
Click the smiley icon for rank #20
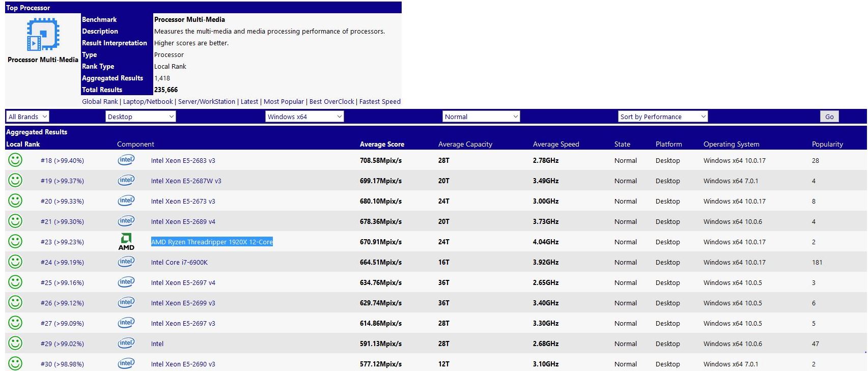15,201
